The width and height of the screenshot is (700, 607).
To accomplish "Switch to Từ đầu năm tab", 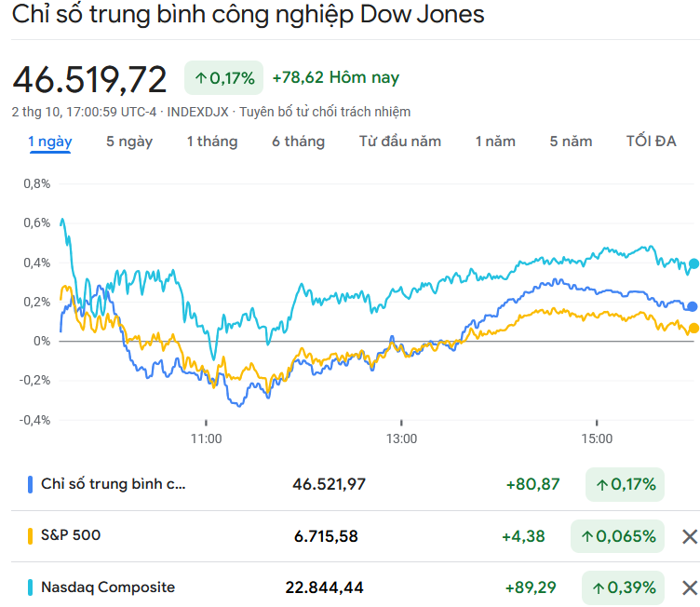I will (x=400, y=142).
